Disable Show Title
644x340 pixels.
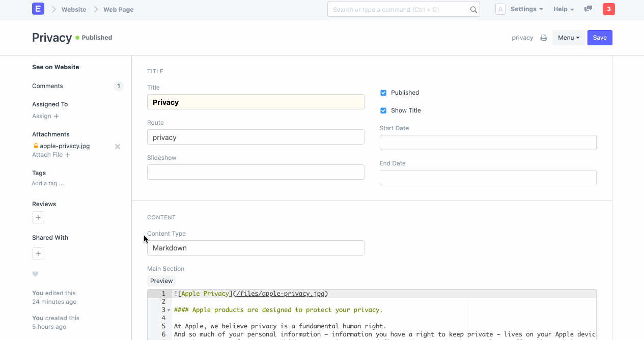click(x=383, y=110)
